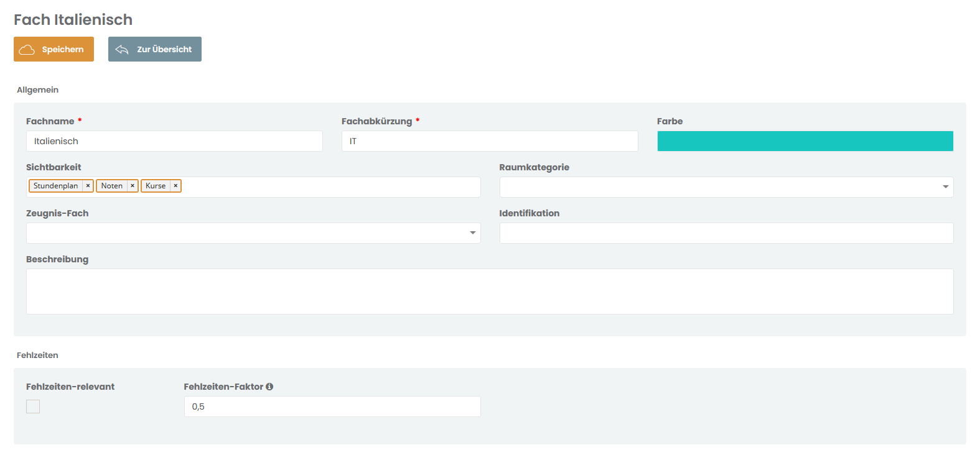Go back via Zur Übersicht button

click(x=155, y=49)
